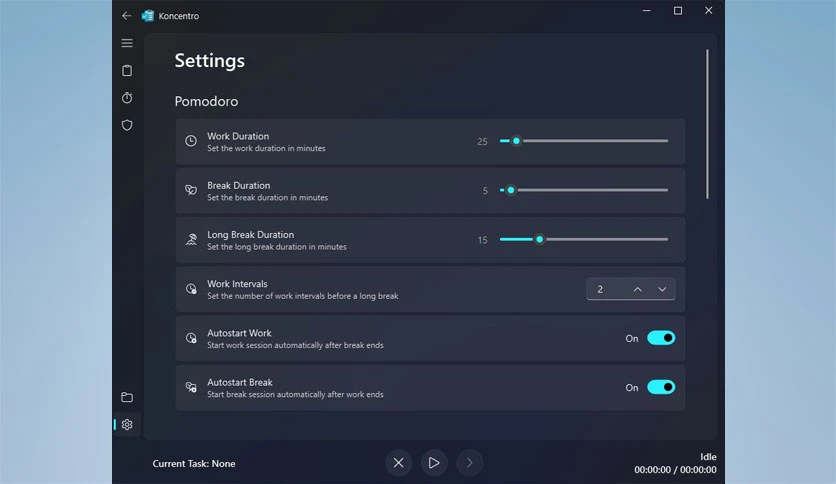Viewport: 836px width, 484px height.
Task: Click the Current Task: None label
Action: (x=194, y=464)
